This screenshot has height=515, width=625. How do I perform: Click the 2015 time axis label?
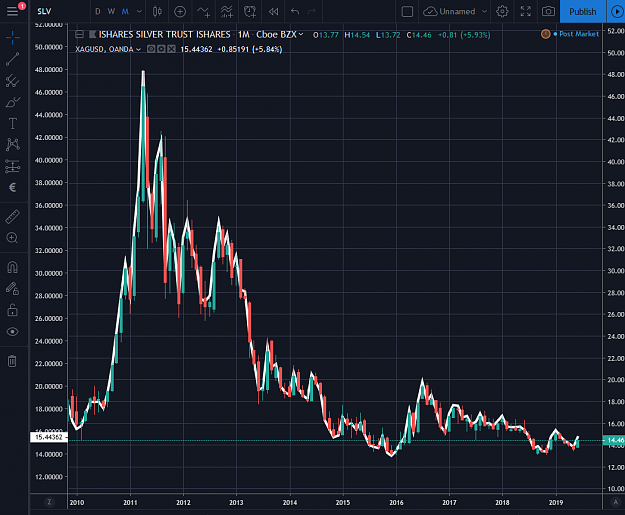click(x=343, y=503)
